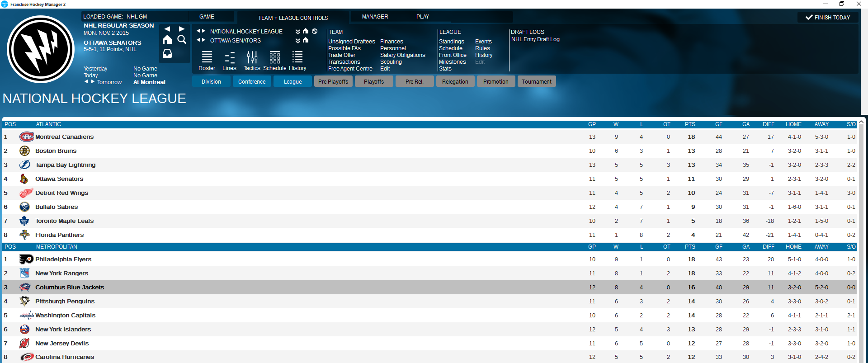Switch to the Conference standings view
This screenshot has width=868, height=363.
coord(252,82)
